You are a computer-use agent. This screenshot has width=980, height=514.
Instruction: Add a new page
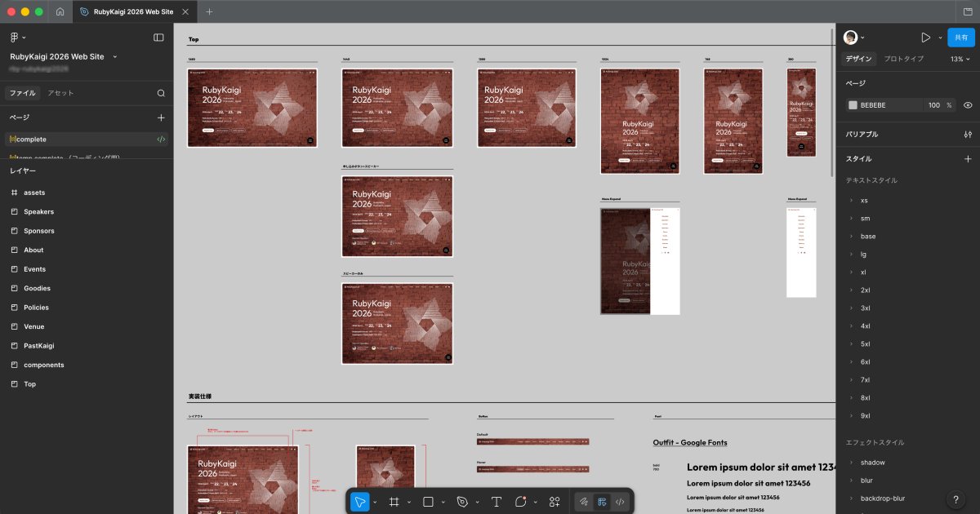coord(161,117)
